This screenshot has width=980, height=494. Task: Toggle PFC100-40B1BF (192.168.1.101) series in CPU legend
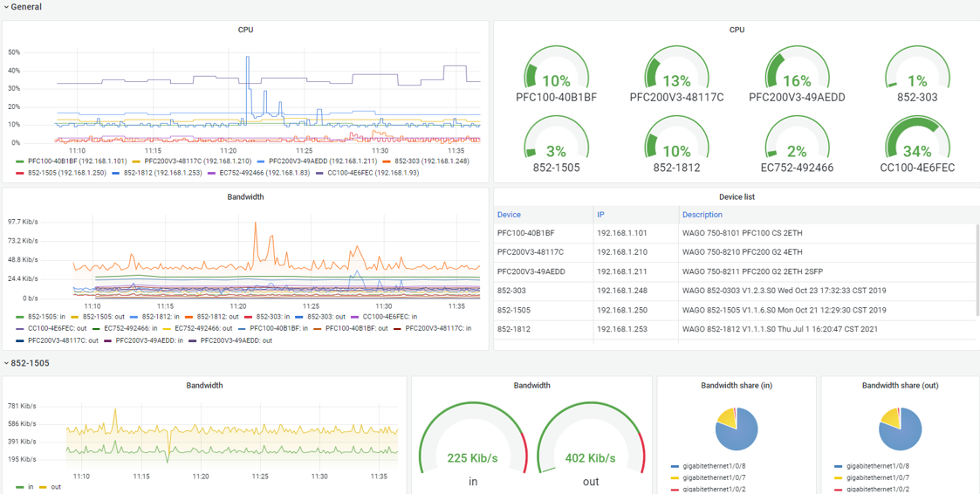(78, 161)
